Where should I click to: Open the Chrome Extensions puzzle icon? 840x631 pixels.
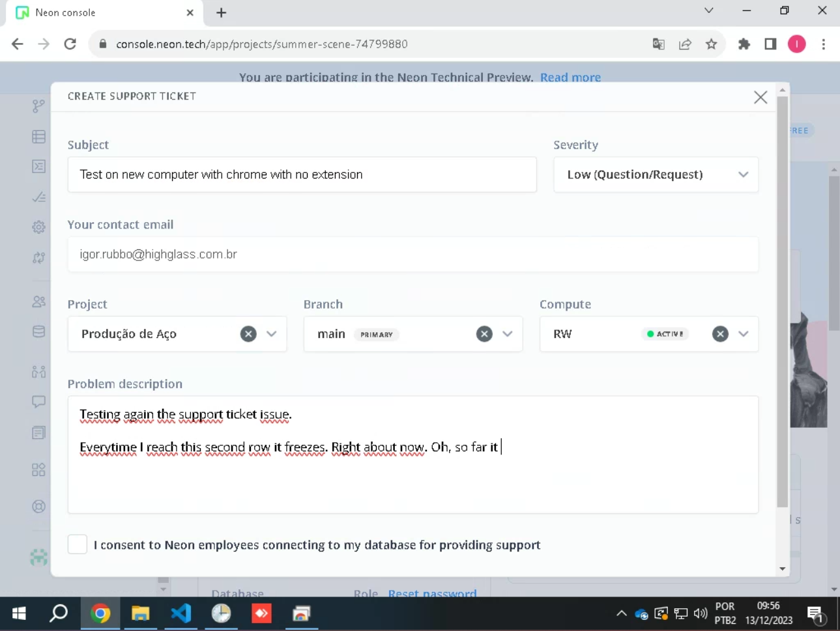(x=744, y=44)
